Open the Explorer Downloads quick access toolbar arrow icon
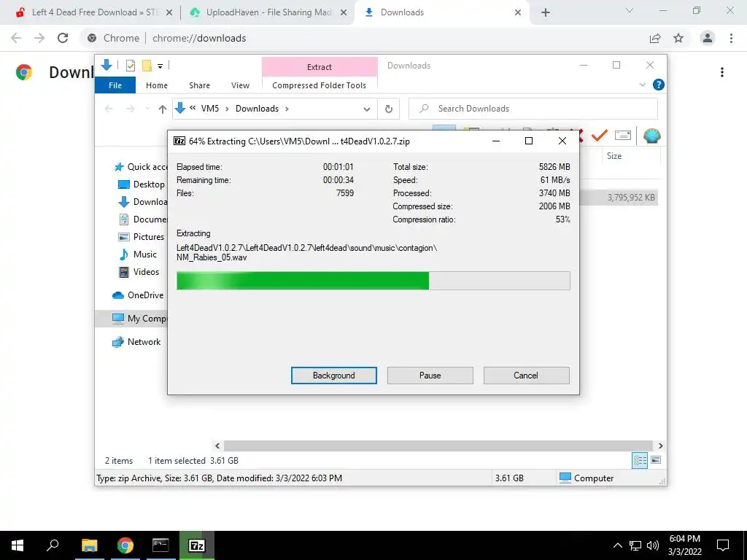 coord(107,65)
